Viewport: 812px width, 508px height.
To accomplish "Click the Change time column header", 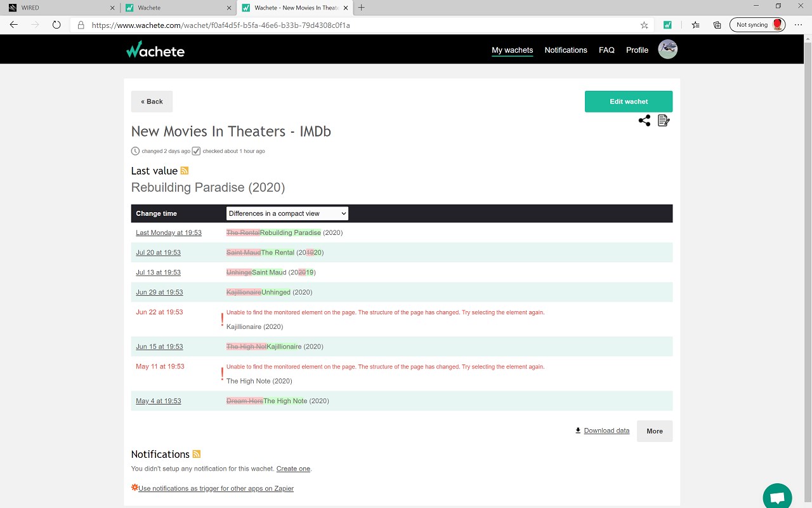I will [156, 213].
